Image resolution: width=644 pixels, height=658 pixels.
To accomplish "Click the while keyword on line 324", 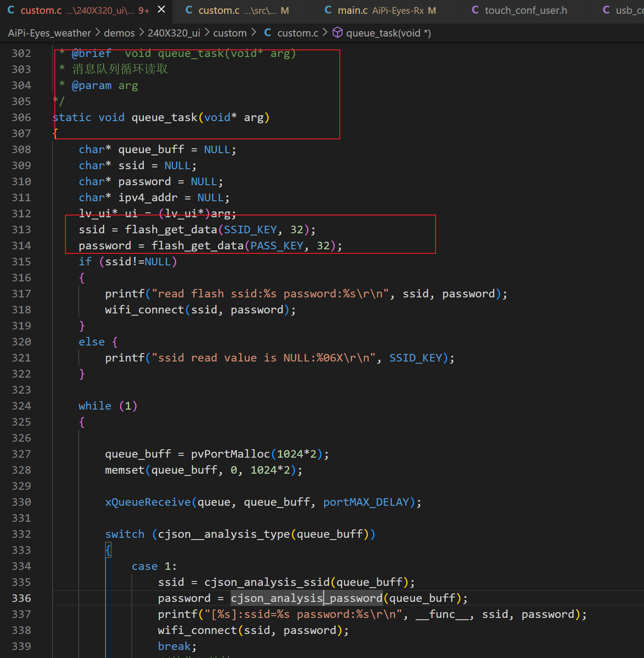I will tap(95, 406).
